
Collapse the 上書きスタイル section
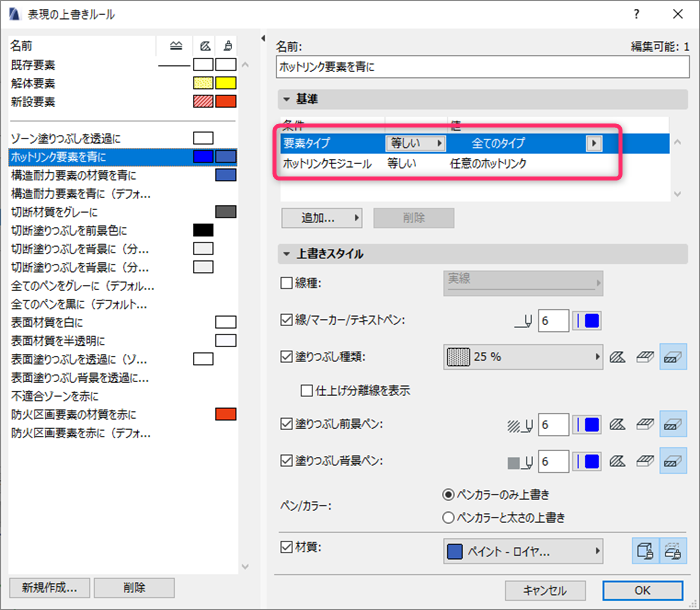point(287,254)
